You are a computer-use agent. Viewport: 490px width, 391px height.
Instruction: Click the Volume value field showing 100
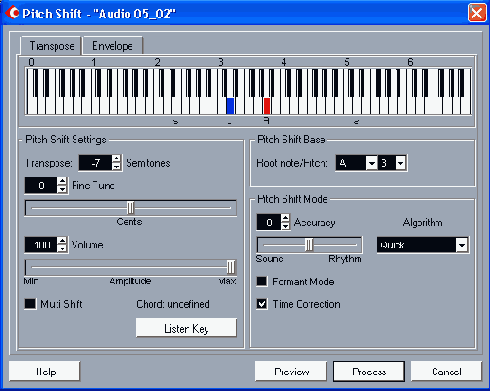[x=41, y=245]
